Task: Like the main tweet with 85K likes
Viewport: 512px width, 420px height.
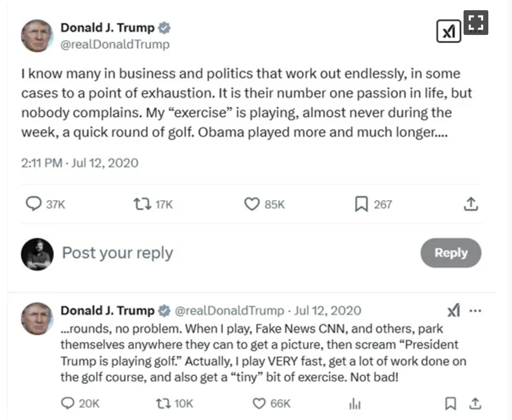Action: [x=252, y=204]
